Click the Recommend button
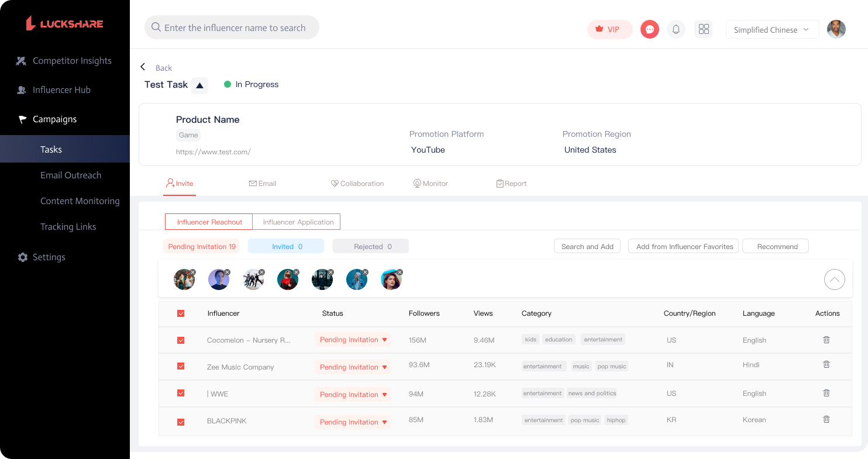This screenshot has height=459, width=868. (x=776, y=246)
